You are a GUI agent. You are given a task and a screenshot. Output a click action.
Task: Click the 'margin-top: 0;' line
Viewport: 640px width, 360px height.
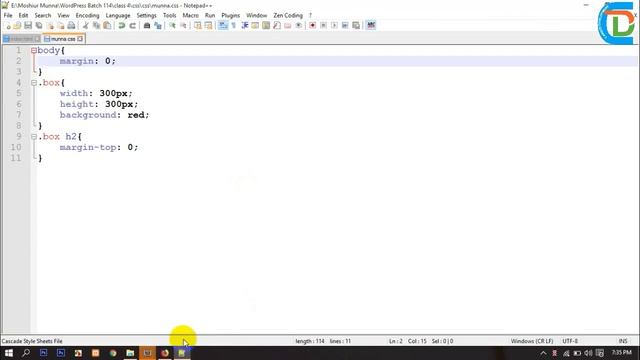pyautogui.click(x=99, y=147)
